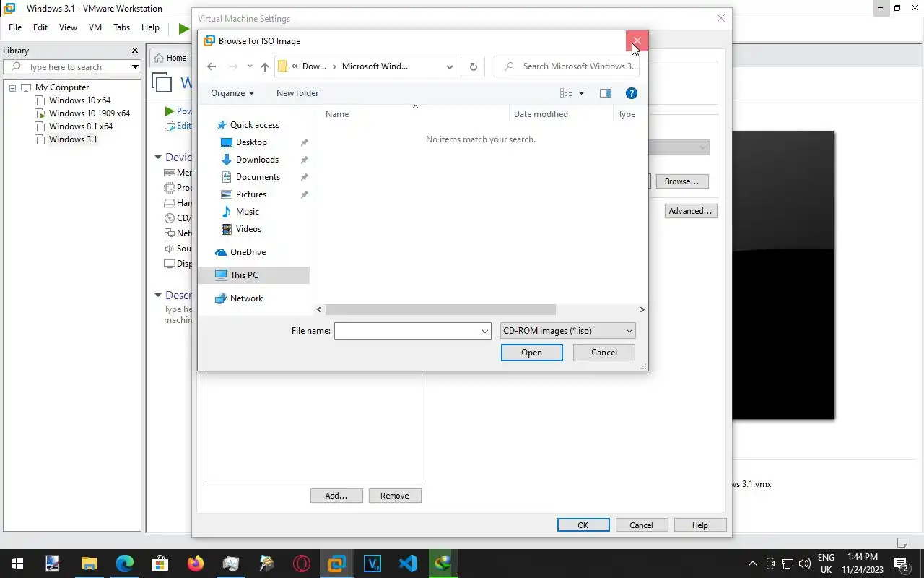
Task: Open Music in navigation pane
Action: point(247,212)
